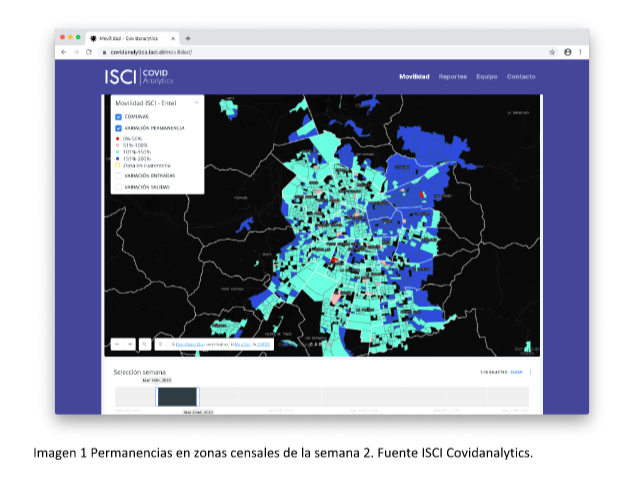Open the Equipo navigation item

coord(486,76)
